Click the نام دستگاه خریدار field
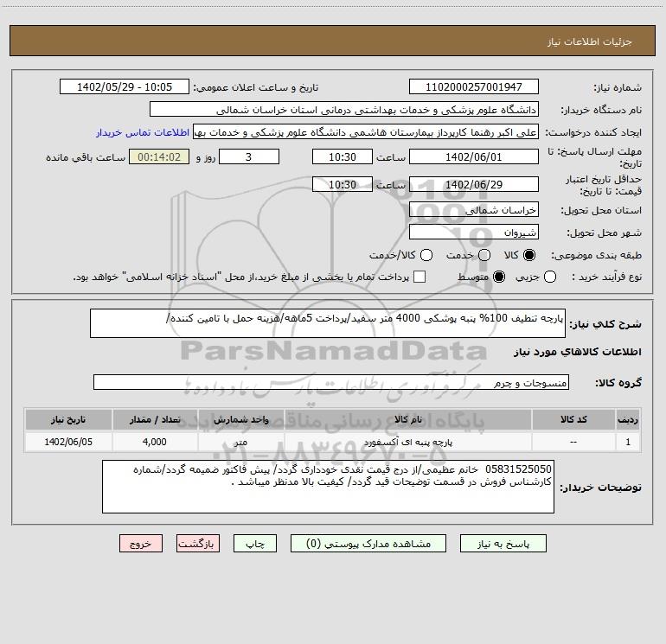666x644 pixels. click(344, 110)
